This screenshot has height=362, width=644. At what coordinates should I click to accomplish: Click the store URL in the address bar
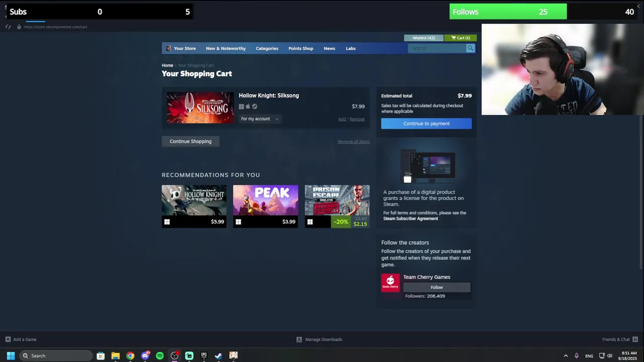pyautogui.click(x=55, y=27)
